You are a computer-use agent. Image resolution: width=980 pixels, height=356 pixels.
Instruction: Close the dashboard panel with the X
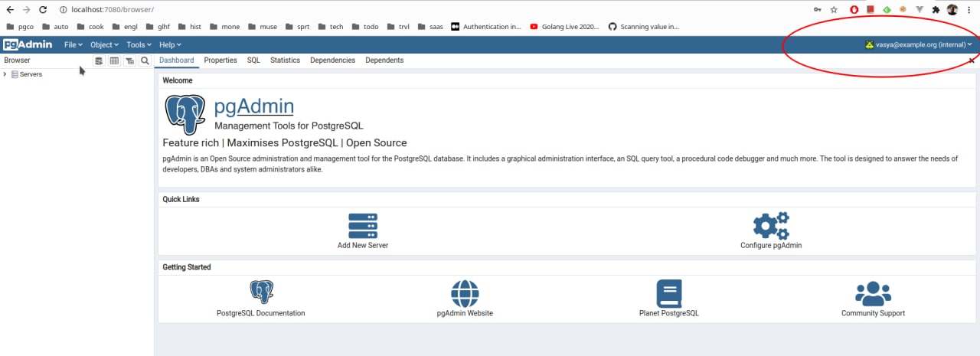(x=972, y=60)
